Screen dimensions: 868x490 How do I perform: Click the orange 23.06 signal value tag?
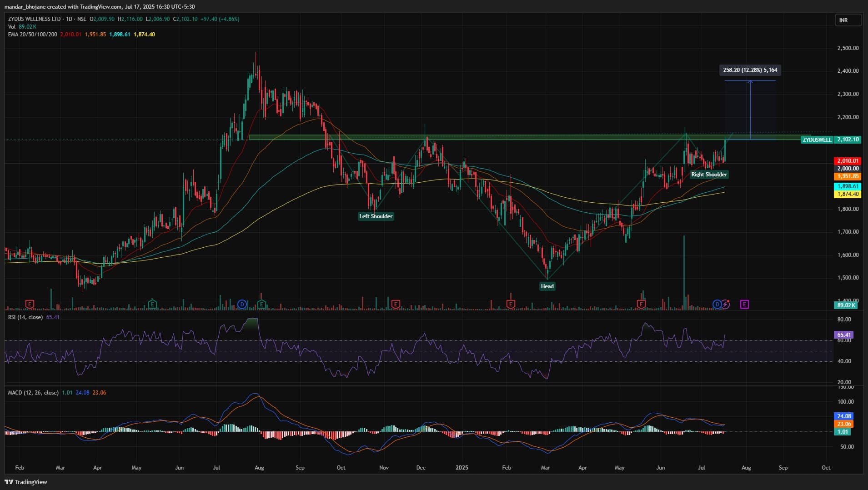pos(844,424)
